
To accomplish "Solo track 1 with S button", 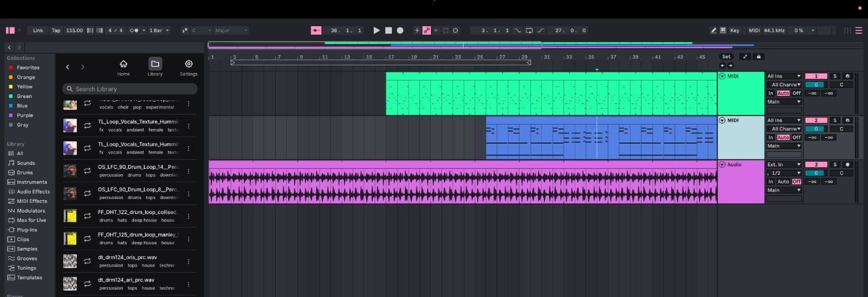I will pos(835,76).
